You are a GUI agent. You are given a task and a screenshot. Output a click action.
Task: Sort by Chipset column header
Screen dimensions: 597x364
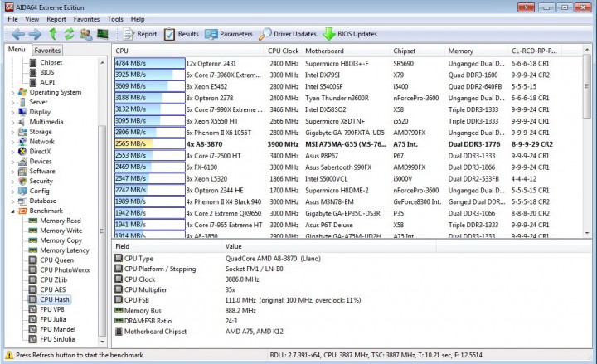[x=417, y=51]
